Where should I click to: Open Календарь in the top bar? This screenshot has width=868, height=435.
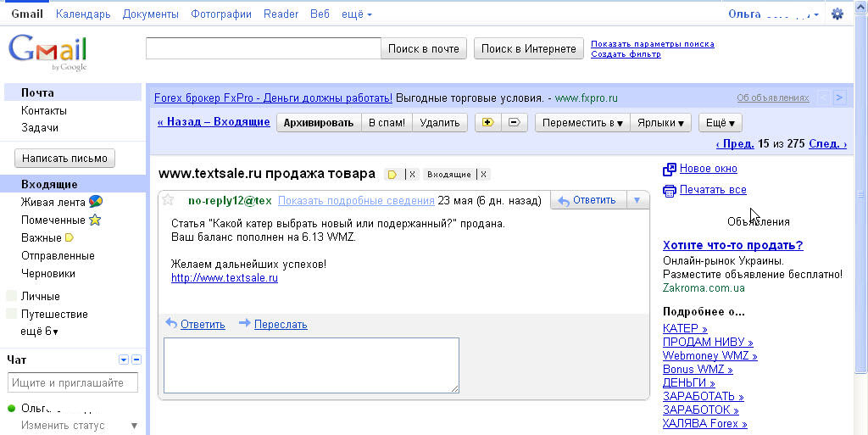[x=83, y=14]
